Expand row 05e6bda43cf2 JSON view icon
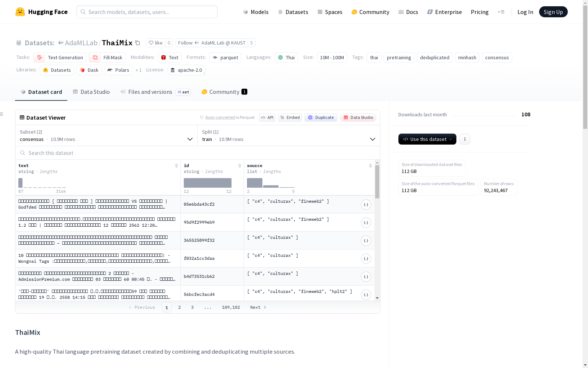 366,205
